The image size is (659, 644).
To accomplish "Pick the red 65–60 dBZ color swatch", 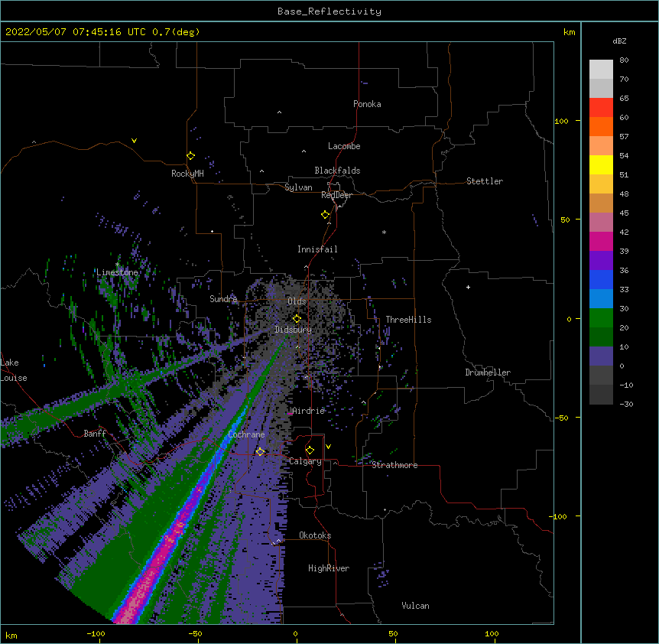I will click(601, 108).
